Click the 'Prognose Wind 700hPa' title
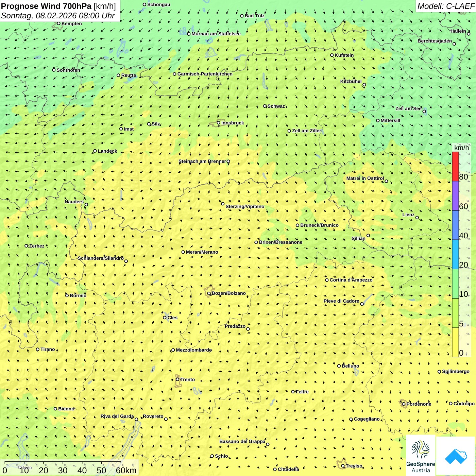This screenshot has width=476, height=476. [46, 6]
